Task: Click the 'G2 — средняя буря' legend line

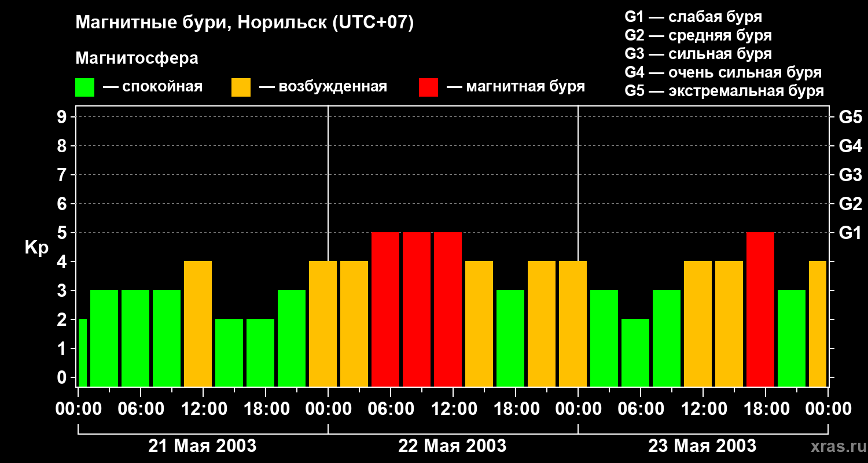Action: (x=698, y=35)
